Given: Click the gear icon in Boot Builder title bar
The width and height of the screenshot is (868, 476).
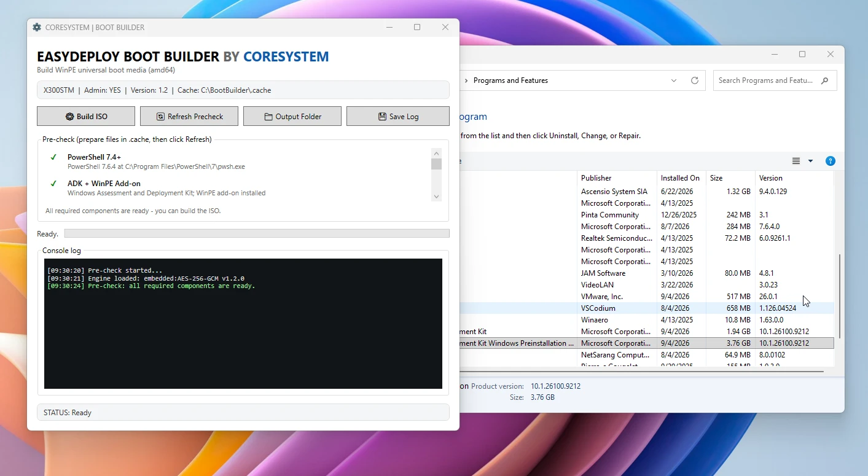Looking at the screenshot, I should (37, 27).
